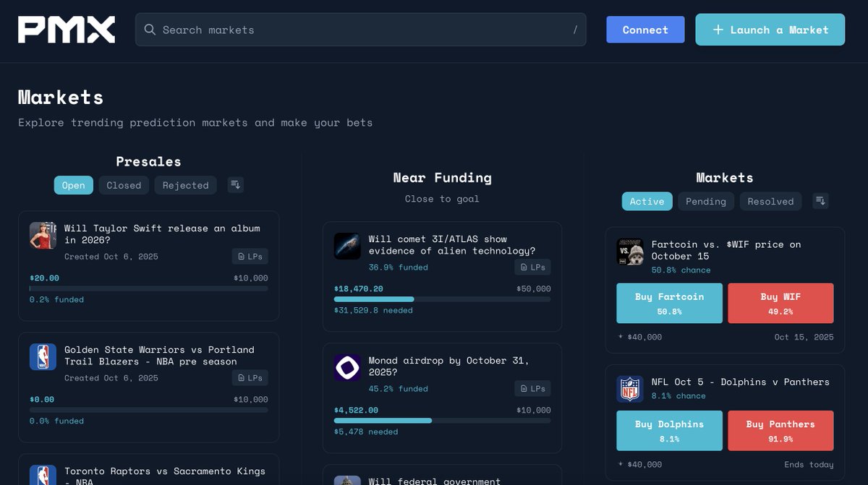
Task: Click Buy WIF 49.2% button
Action: pyautogui.click(x=780, y=303)
